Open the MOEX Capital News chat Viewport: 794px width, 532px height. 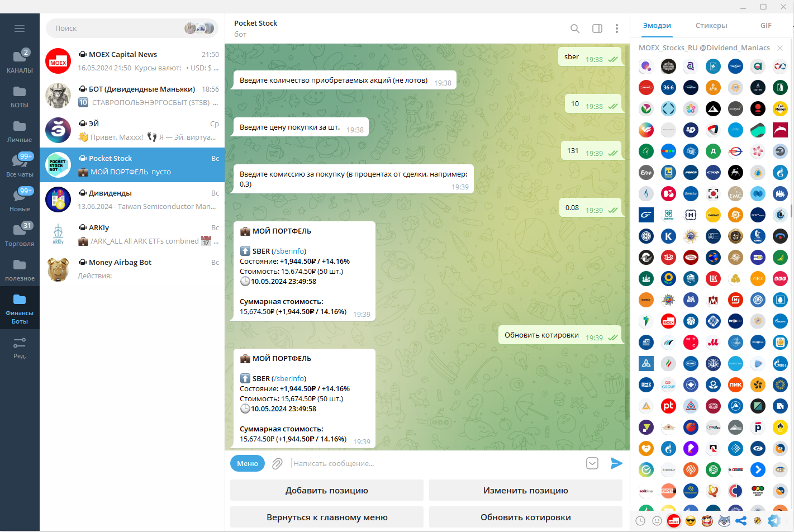[x=132, y=61]
